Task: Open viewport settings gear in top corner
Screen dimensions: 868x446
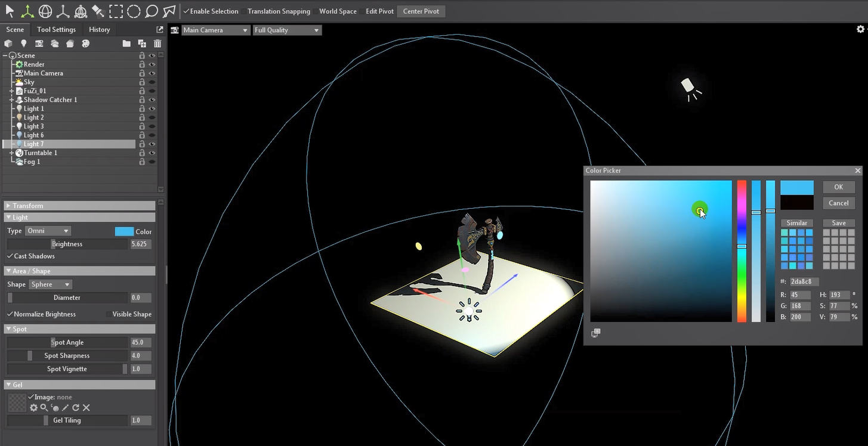Action: coord(860,29)
